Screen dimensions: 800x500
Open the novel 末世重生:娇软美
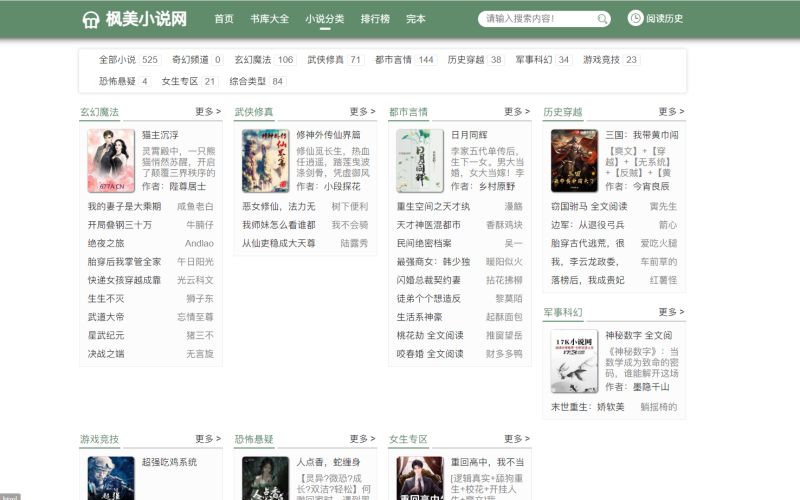coord(588,407)
